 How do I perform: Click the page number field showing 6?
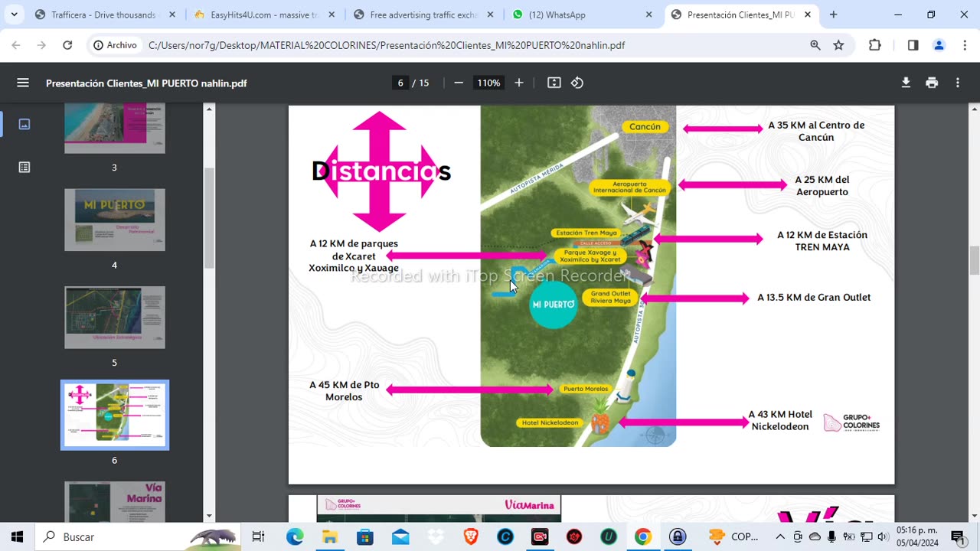(400, 83)
